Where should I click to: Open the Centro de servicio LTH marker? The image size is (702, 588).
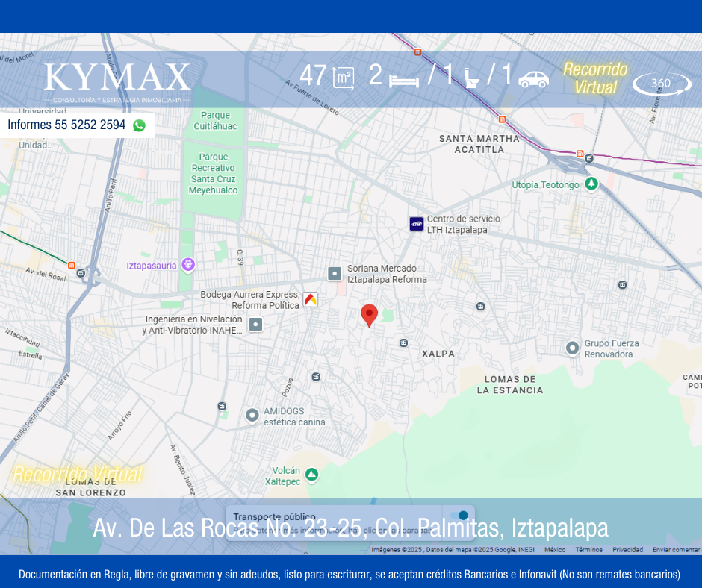tap(416, 224)
